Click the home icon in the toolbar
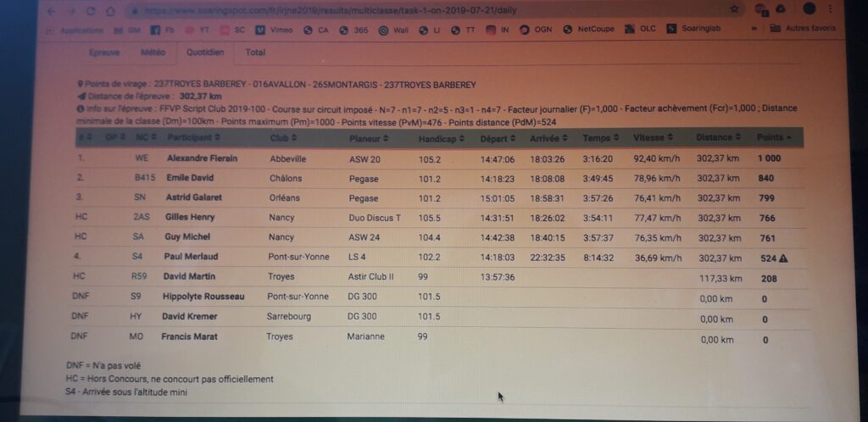The image size is (868, 422). 110,12
